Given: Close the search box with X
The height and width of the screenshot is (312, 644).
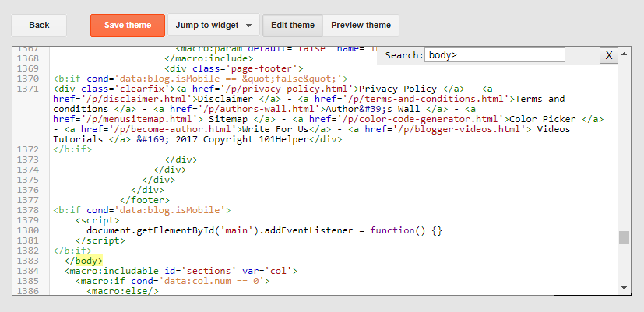Looking at the screenshot, I should click(x=609, y=55).
